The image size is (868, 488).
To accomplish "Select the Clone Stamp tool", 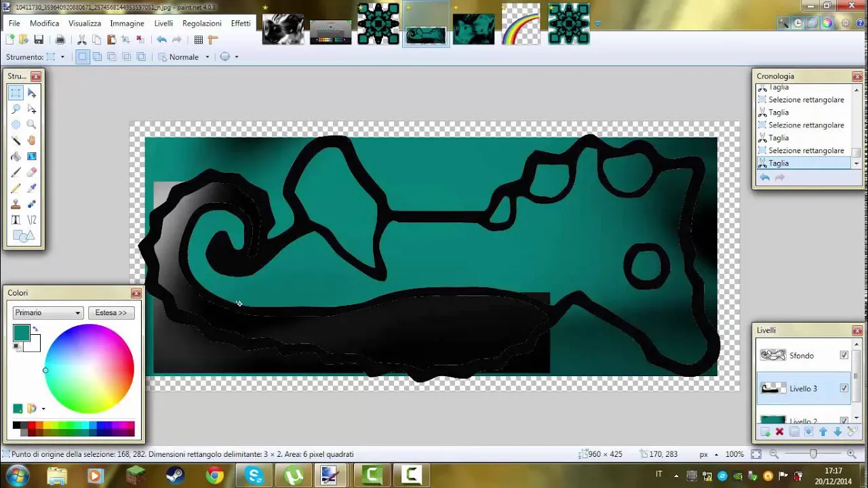I will (x=16, y=204).
